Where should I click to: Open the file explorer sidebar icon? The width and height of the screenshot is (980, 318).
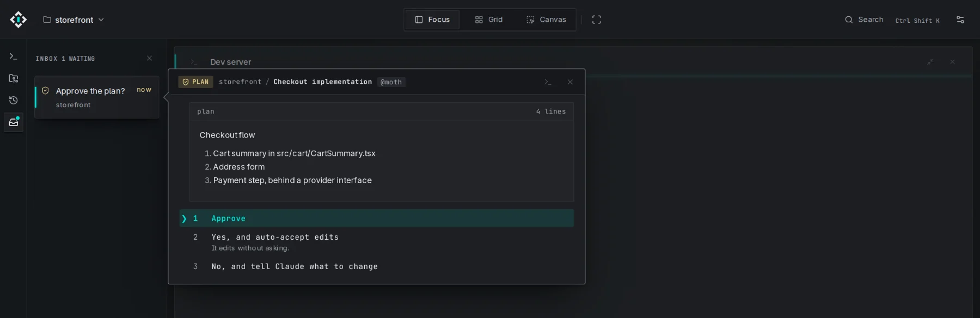(14, 79)
